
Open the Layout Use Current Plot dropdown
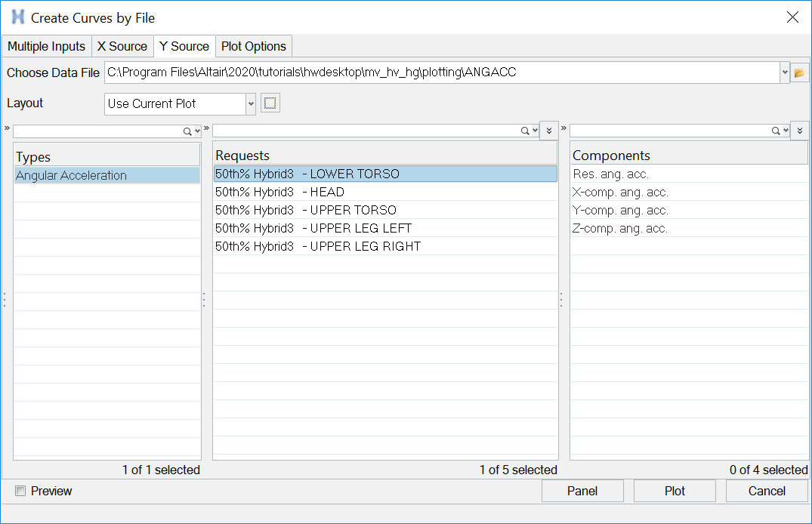[251, 103]
